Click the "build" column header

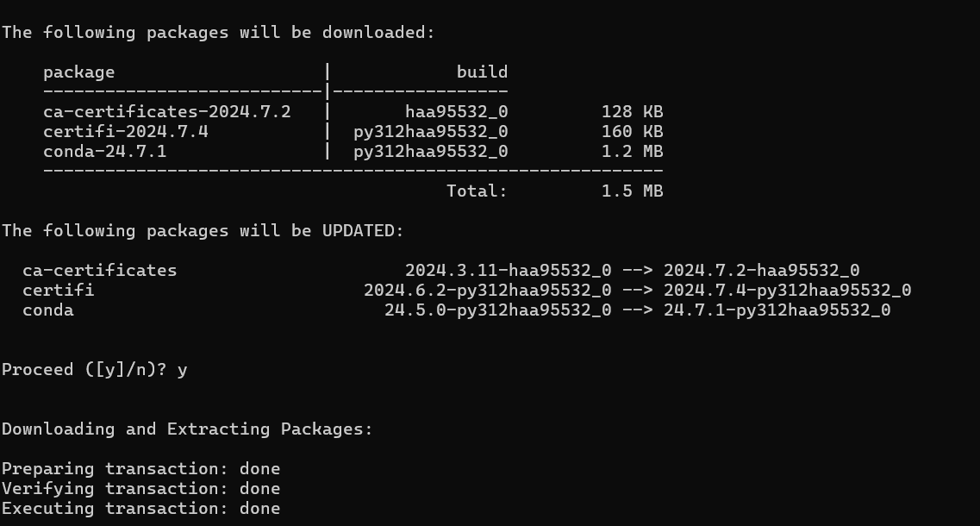(x=482, y=72)
